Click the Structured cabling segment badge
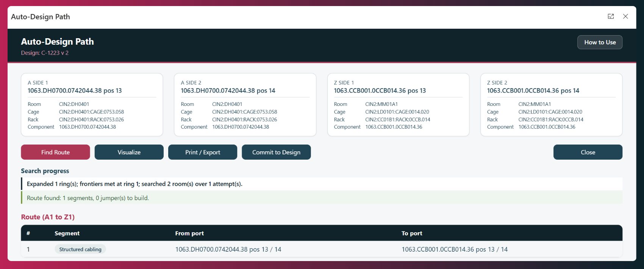 point(80,249)
